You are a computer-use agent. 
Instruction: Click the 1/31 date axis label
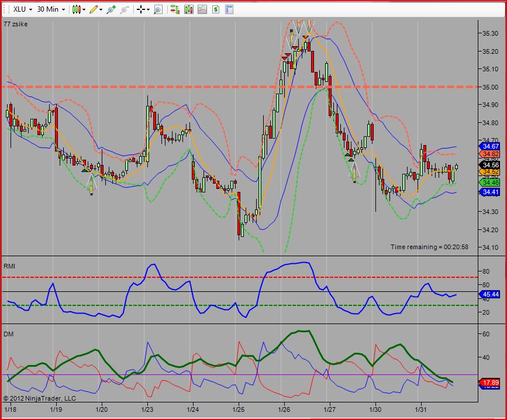420,409
